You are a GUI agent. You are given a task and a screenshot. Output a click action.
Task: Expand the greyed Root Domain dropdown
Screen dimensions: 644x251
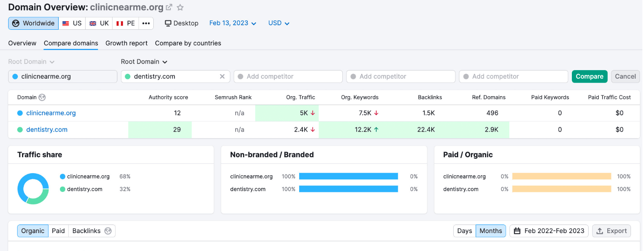point(31,62)
